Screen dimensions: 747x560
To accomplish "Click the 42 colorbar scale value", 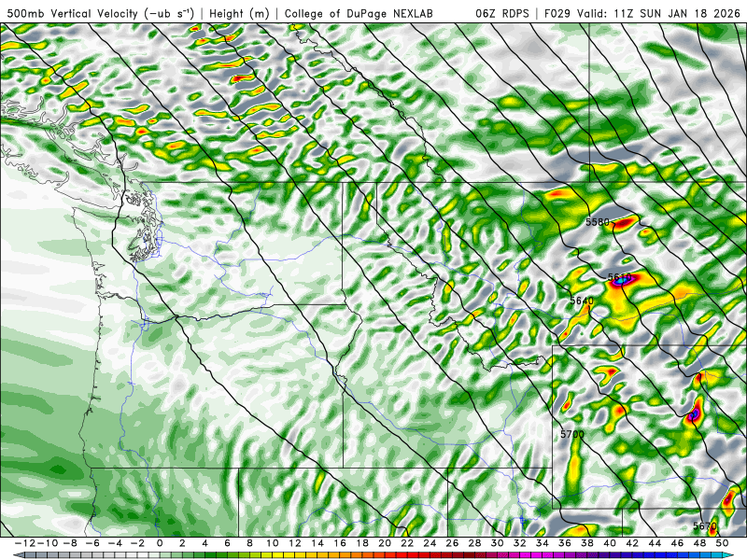I will pyautogui.click(x=632, y=543).
